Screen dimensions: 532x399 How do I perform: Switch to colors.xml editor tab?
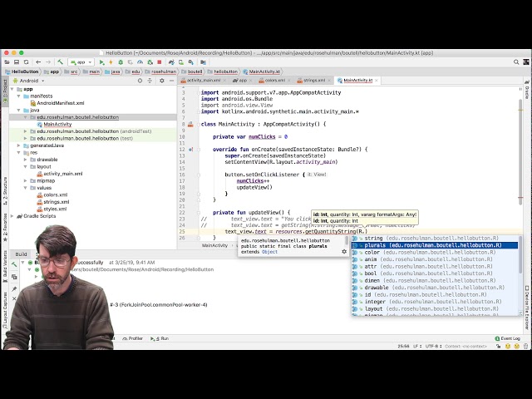point(275,81)
